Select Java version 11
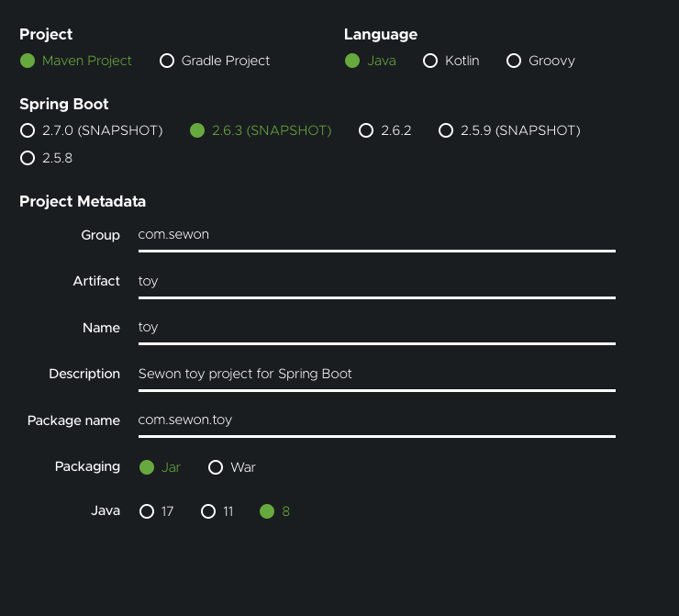 point(208,511)
